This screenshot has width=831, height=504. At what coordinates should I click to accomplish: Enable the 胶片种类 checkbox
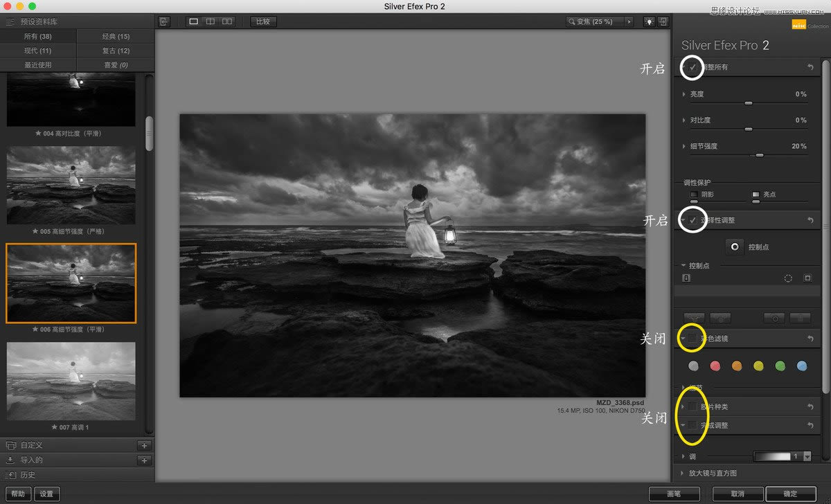(692, 406)
